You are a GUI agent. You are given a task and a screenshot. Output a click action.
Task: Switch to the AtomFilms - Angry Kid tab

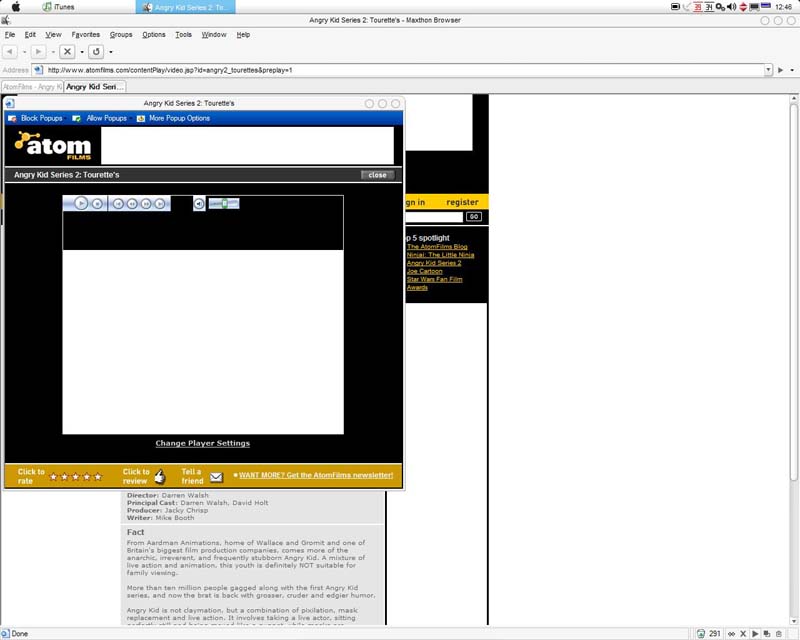tap(32, 87)
